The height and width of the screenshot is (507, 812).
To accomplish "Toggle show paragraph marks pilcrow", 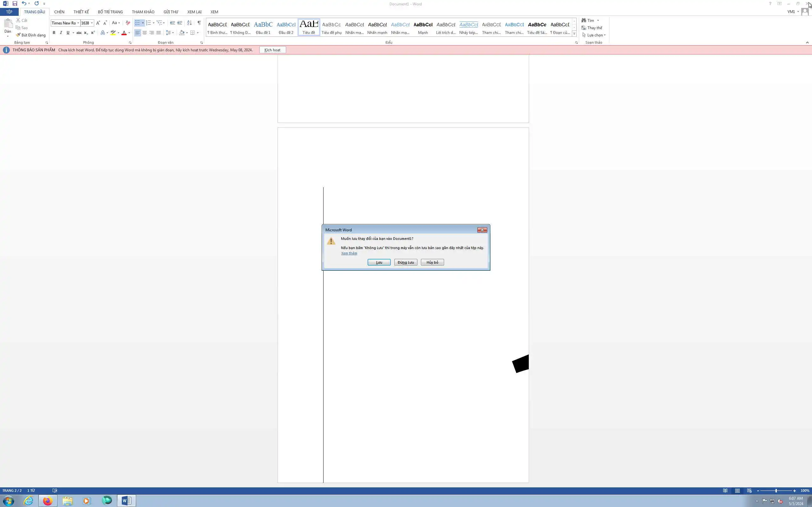I will coord(199,23).
